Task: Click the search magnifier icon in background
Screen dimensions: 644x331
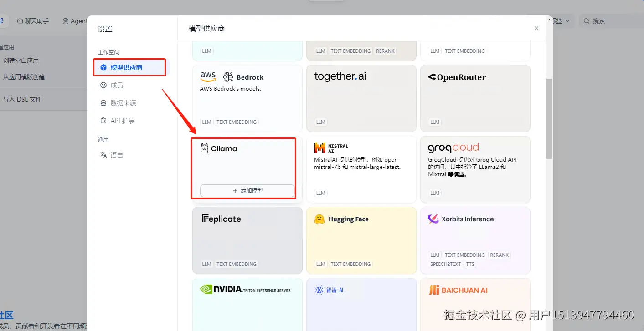Action: tap(586, 21)
